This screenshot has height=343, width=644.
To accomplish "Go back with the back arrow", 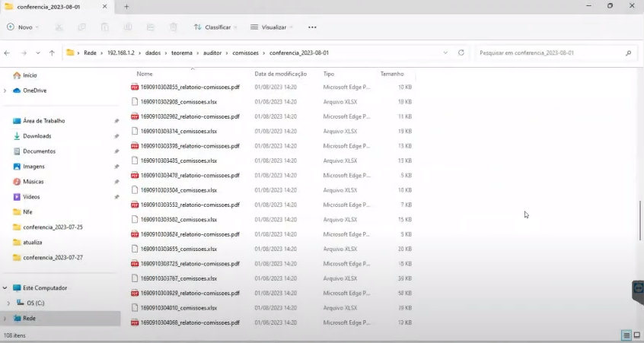I will coord(7,53).
